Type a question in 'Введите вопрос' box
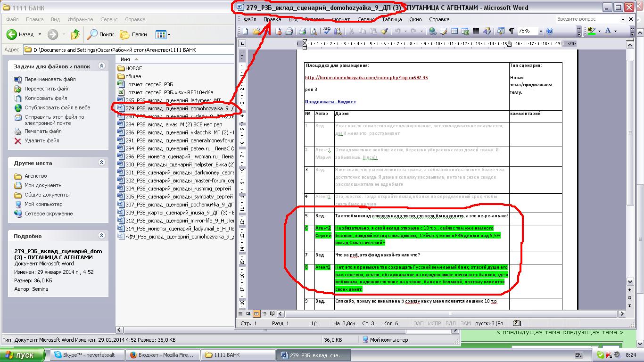644x362 pixels. [591, 19]
